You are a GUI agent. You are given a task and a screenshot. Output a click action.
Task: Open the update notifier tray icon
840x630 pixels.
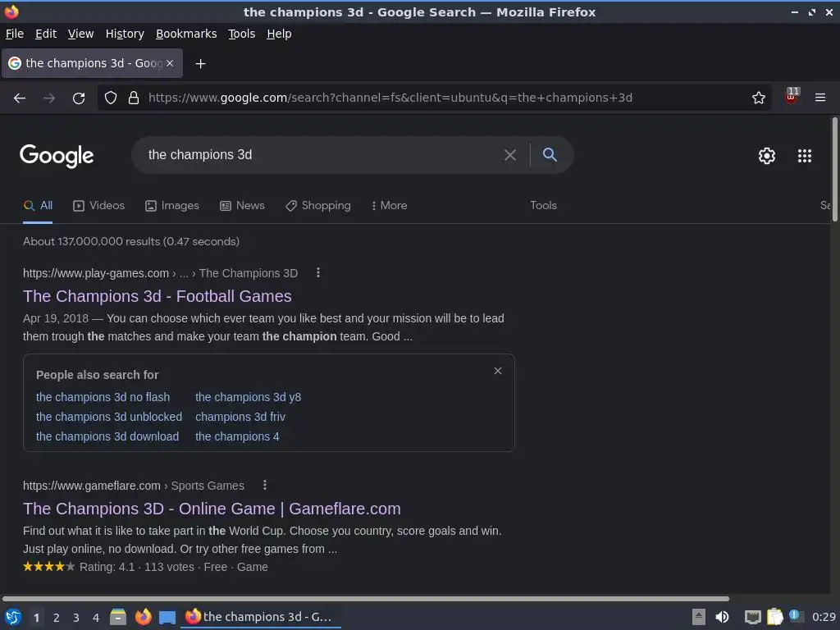click(796, 616)
